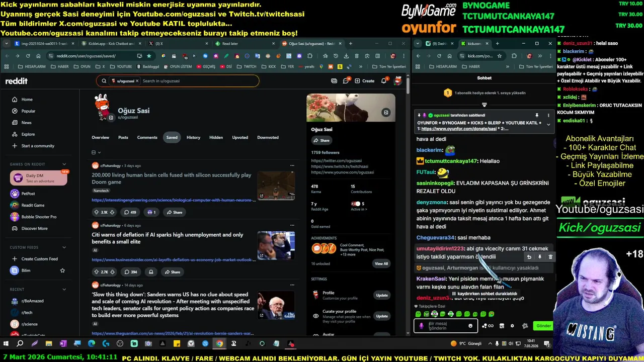Open 394 comments on Citi deflation post
Image resolution: width=644 pixels, height=362 pixels.
(131, 272)
